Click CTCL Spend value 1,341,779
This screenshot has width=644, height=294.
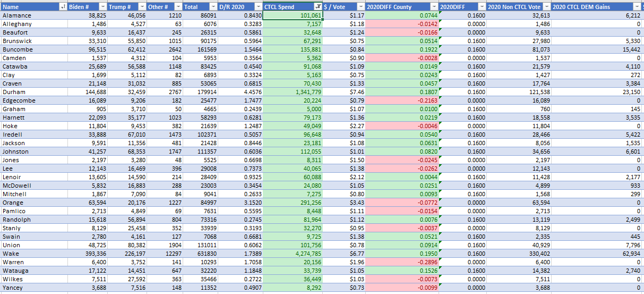click(x=308, y=92)
